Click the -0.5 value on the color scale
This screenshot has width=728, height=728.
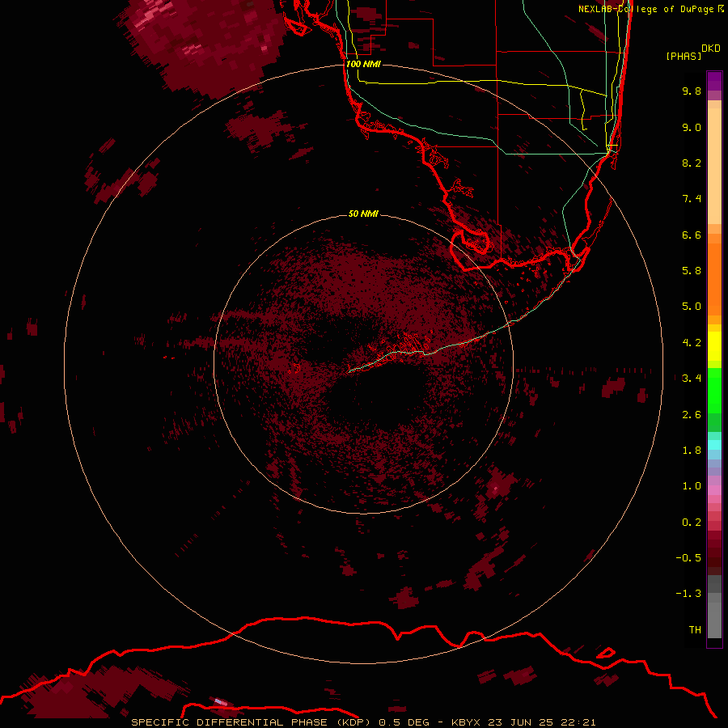point(688,558)
